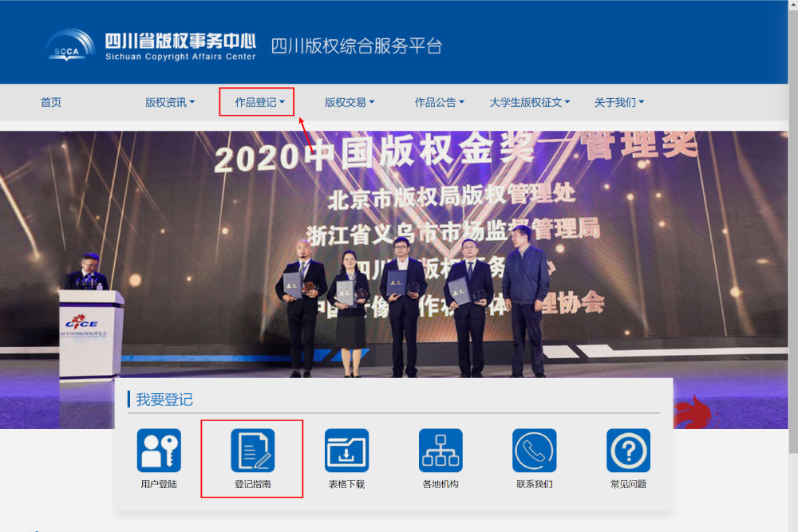Image resolution: width=798 pixels, height=532 pixels.
Task: Click the red flame graphic on the right
Action: tap(693, 413)
